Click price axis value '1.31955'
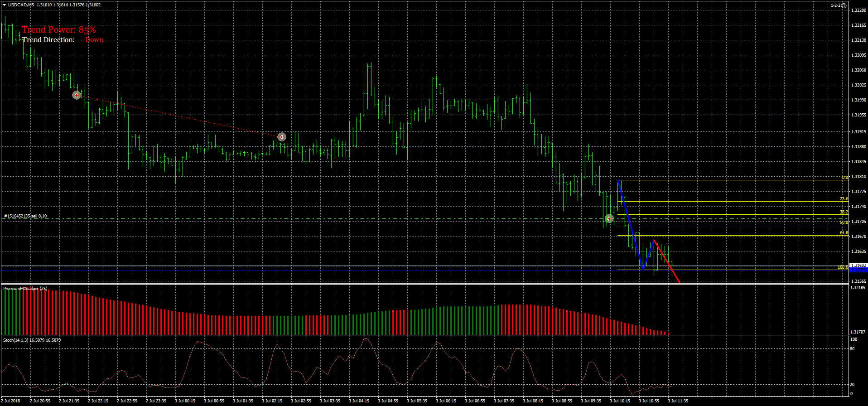This screenshot has width=868, height=406. [x=859, y=115]
